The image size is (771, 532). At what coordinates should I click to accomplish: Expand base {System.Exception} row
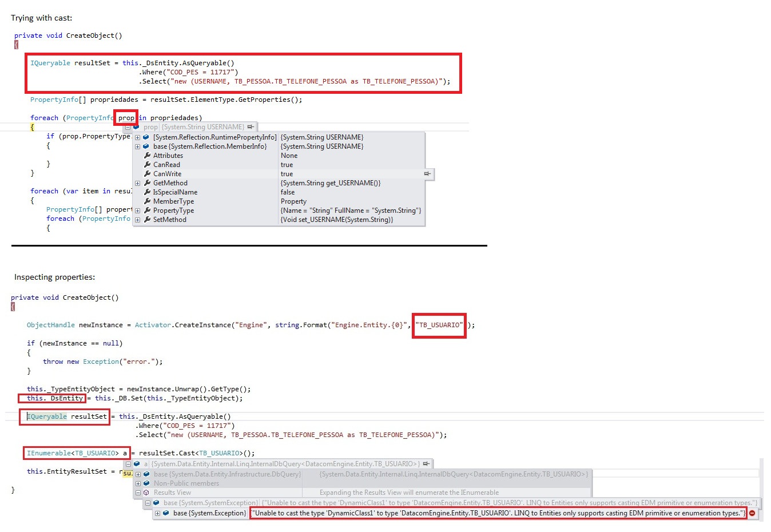pos(157,513)
